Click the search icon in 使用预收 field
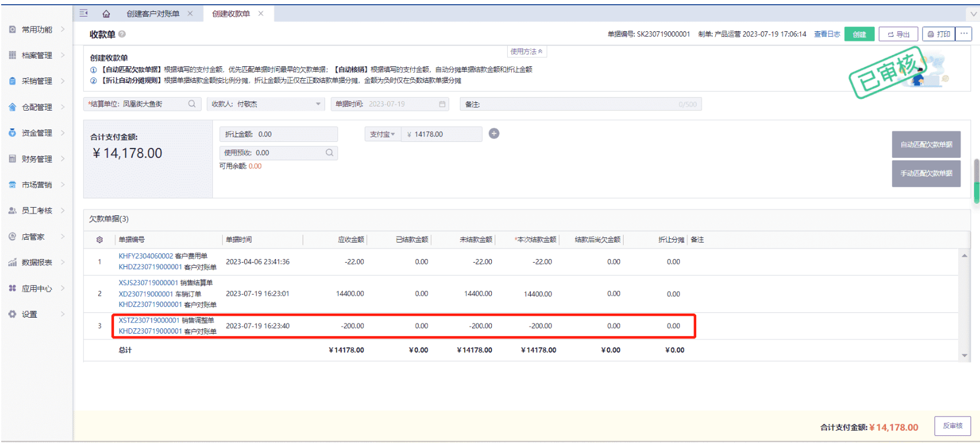This screenshot has width=980, height=446. 329,153
